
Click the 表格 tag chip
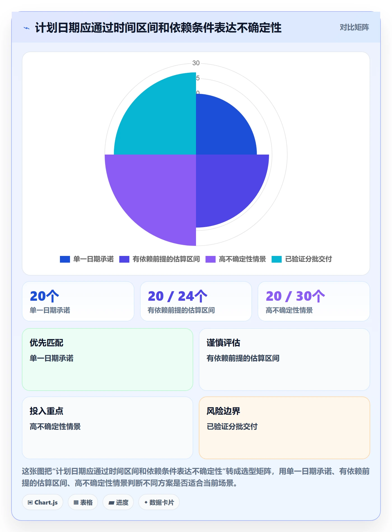pos(83,502)
